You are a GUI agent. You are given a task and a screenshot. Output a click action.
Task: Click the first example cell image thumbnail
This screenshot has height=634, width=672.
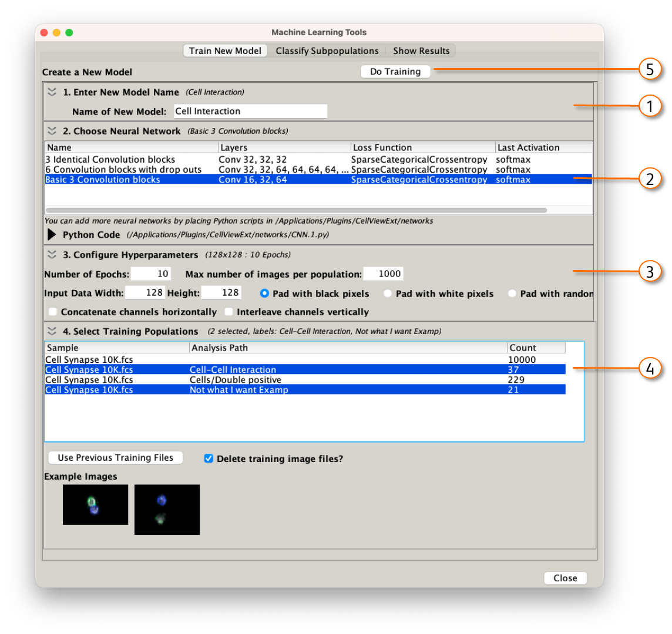coord(95,504)
